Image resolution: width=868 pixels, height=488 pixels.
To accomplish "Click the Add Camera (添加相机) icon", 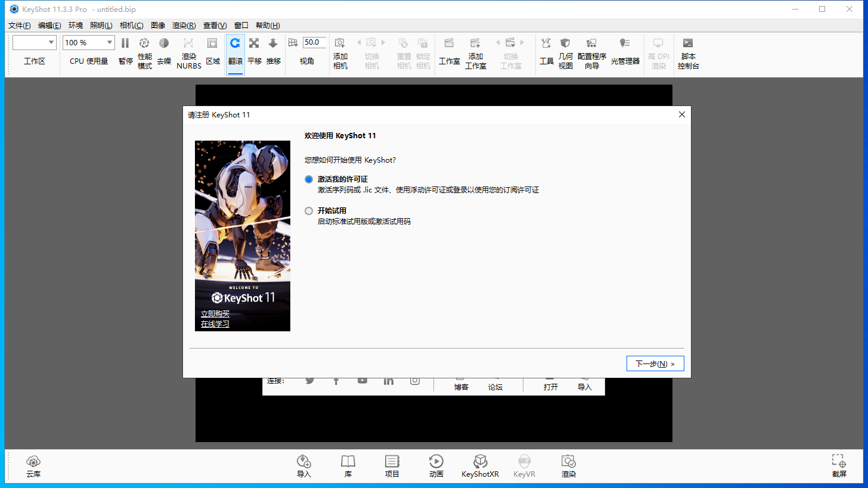I will click(x=340, y=43).
